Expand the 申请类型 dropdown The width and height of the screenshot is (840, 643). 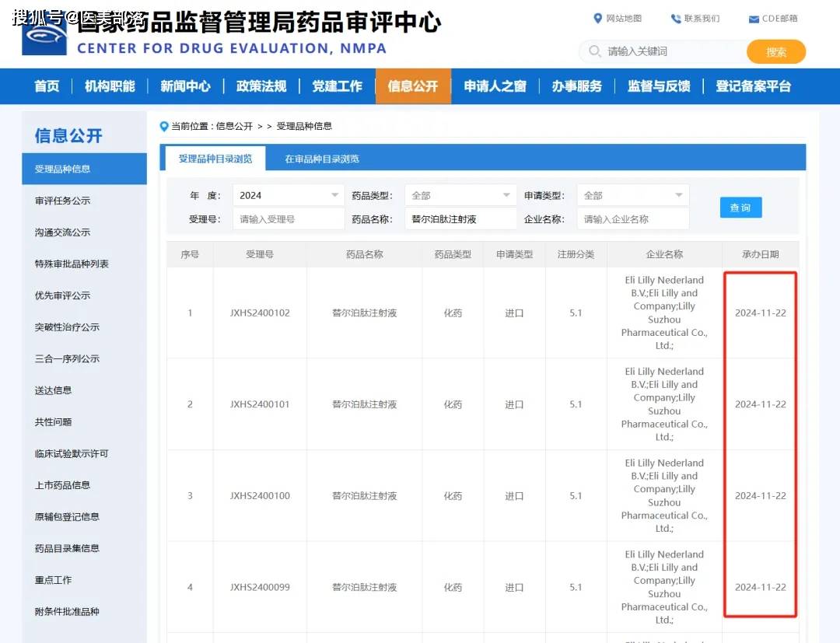633,195
